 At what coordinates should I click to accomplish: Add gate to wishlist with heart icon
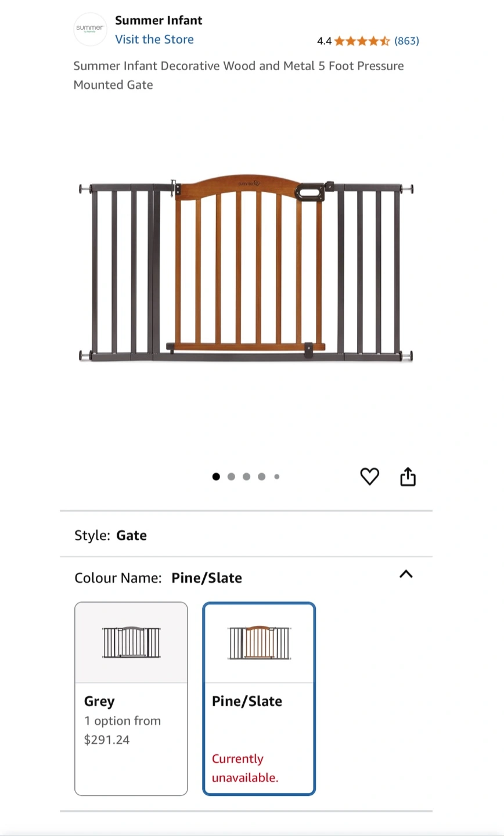(x=369, y=477)
